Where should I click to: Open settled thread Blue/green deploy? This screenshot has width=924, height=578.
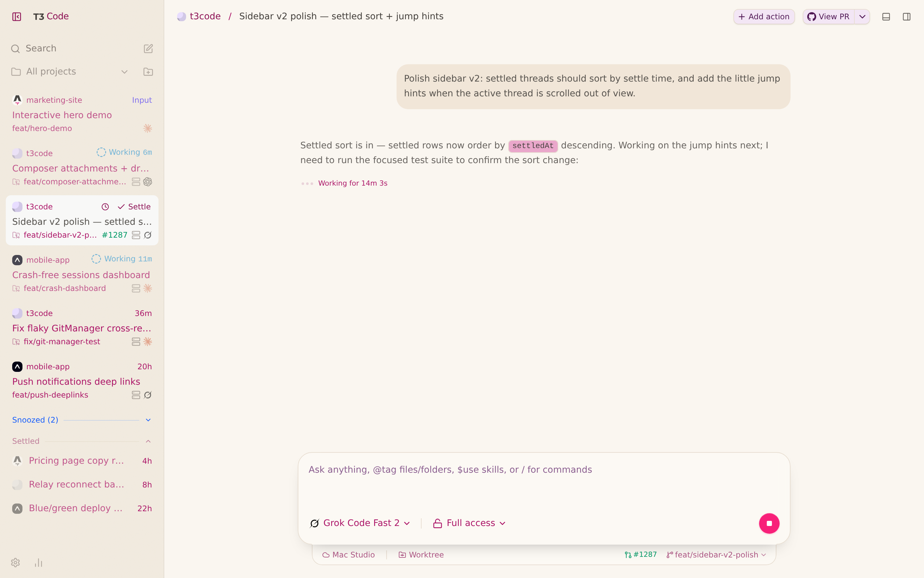pyautogui.click(x=82, y=508)
